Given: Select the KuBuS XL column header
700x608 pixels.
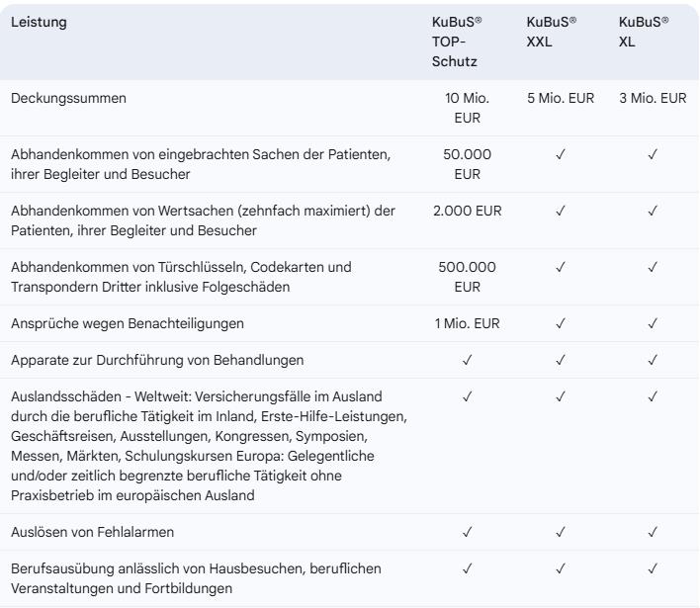Looking at the screenshot, I should pyautogui.click(x=644, y=32).
